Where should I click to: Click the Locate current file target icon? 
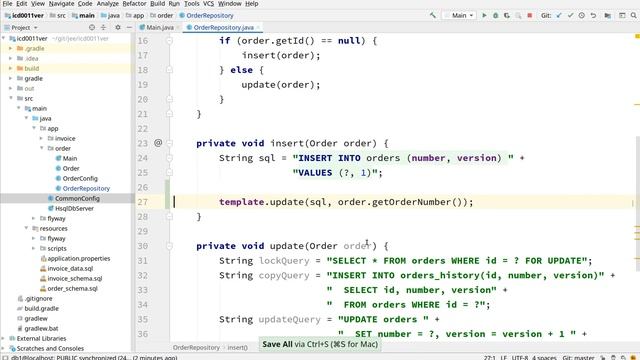point(92,27)
